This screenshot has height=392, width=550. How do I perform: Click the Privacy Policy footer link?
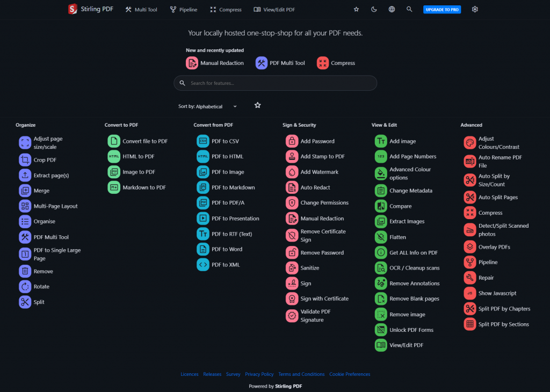259,374
